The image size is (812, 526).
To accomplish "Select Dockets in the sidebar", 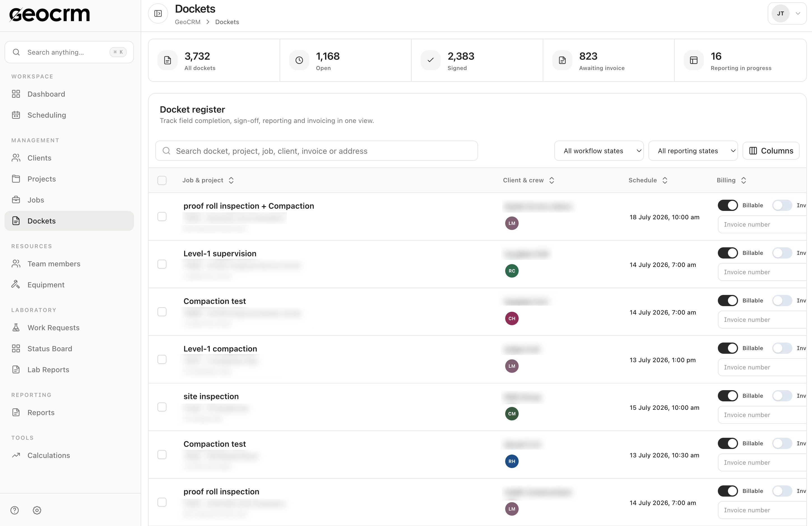I will (69, 221).
